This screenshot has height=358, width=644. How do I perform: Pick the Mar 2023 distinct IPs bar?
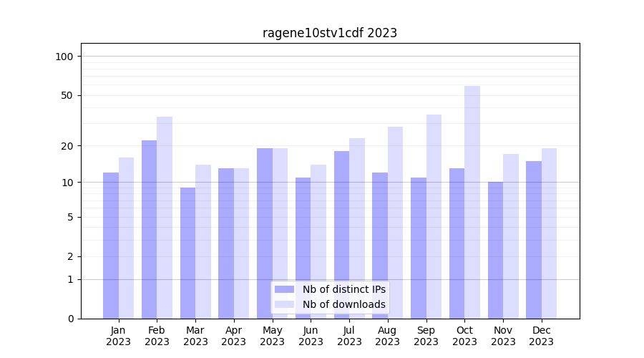pyautogui.click(x=187, y=253)
